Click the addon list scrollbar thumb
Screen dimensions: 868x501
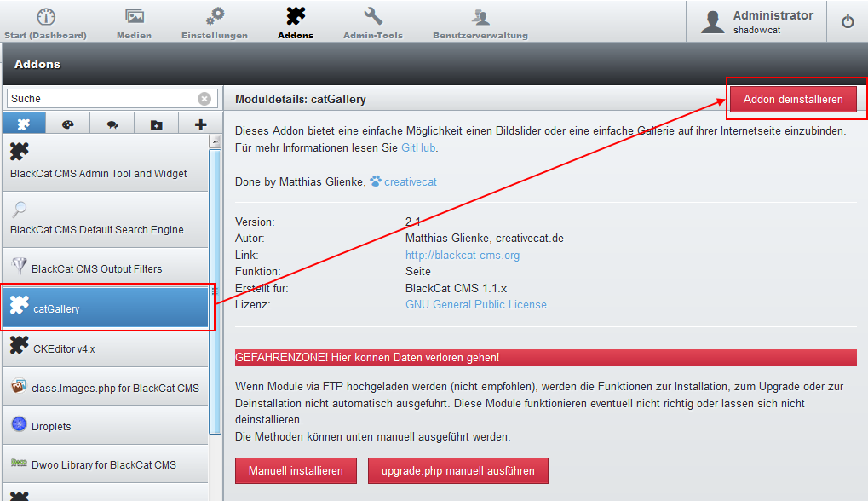(215, 291)
